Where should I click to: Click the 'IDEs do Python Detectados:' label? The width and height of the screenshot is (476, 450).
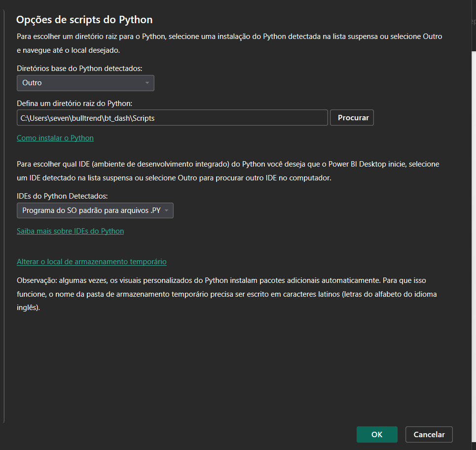point(62,196)
